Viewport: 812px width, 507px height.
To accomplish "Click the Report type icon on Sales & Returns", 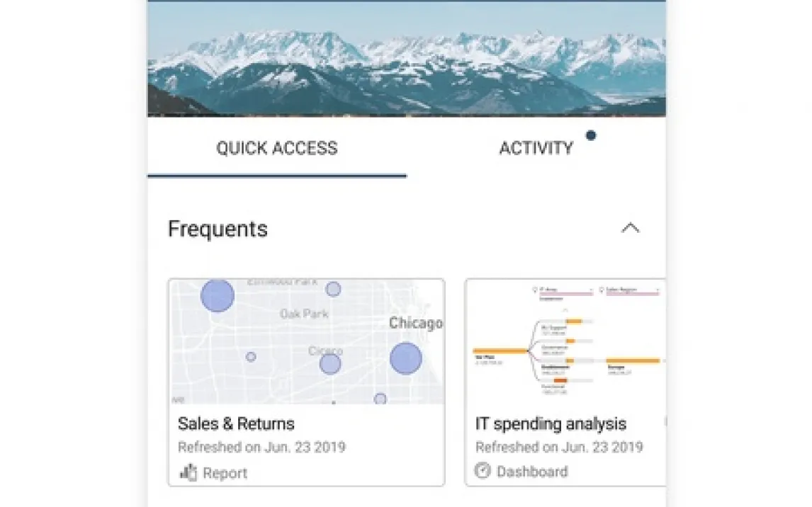I will pos(188,472).
